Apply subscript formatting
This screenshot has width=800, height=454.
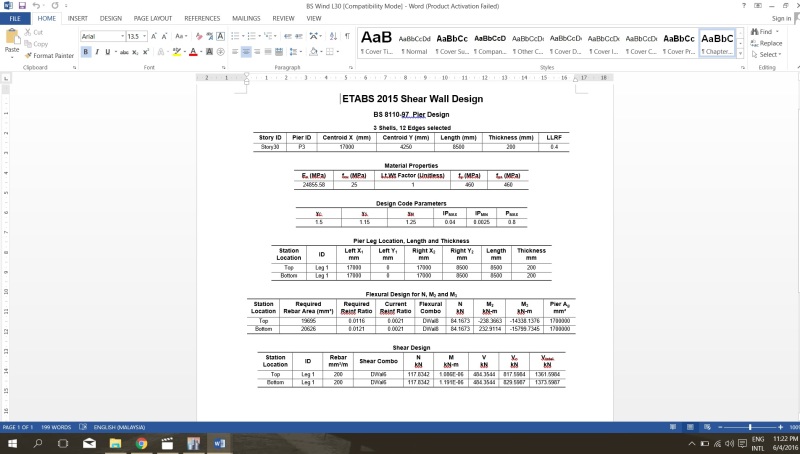coord(135,52)
